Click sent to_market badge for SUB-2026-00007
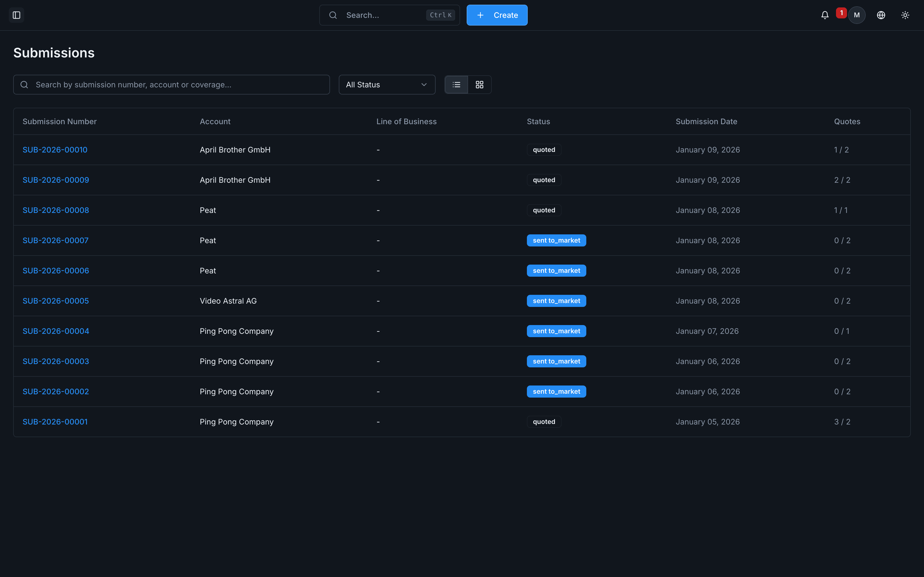This screenshot has width=924, height=577. (556, 240)
